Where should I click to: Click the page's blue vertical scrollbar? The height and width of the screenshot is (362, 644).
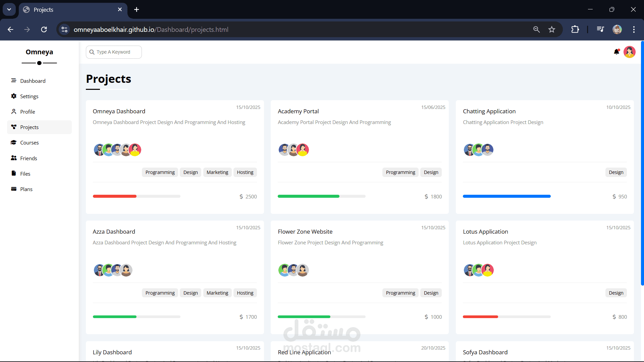[642, 163]
